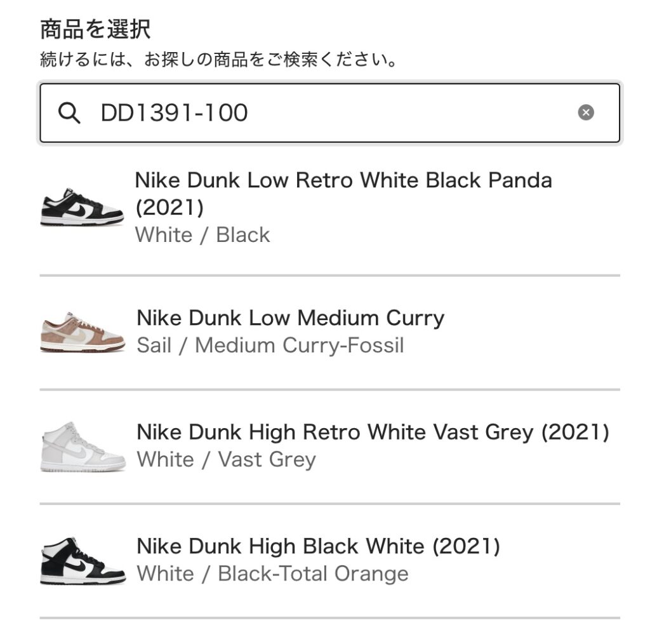Click into the DD1391-100 search field
Screen dimensions: 650x644
(x=329, y=113)
